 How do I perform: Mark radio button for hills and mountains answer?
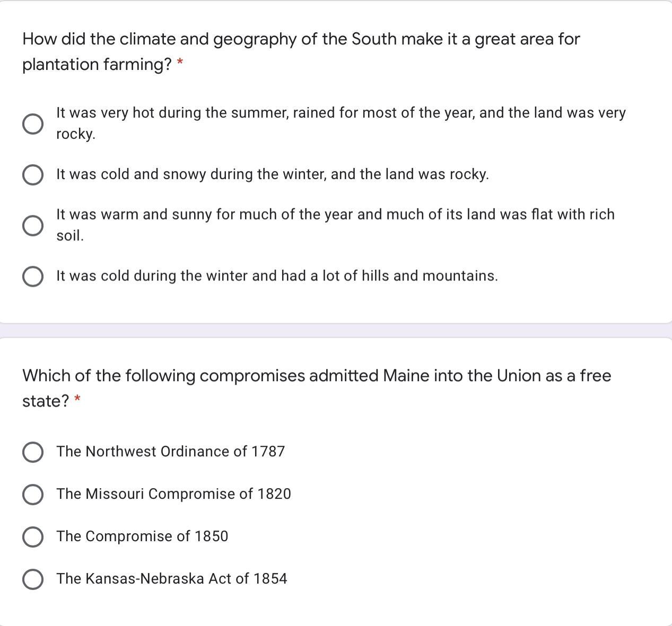click(x=33, y=277)
